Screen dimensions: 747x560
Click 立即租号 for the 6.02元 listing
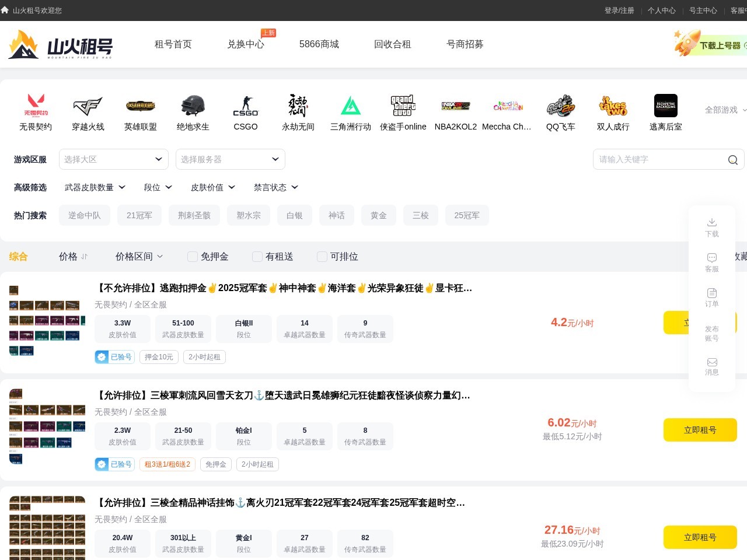tap(700, 430)
